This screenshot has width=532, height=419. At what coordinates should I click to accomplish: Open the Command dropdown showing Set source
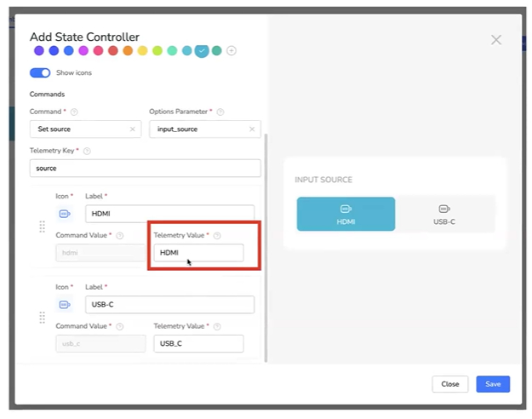click(85, 129)
